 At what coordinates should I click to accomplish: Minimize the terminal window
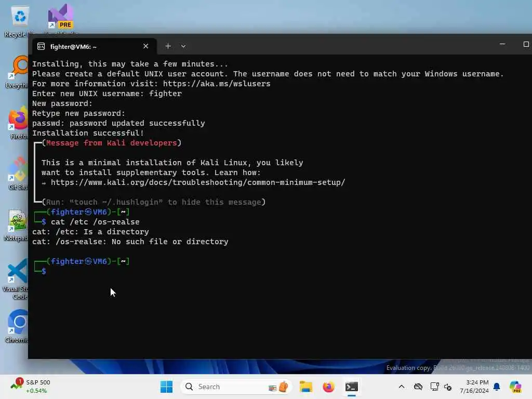502,44
